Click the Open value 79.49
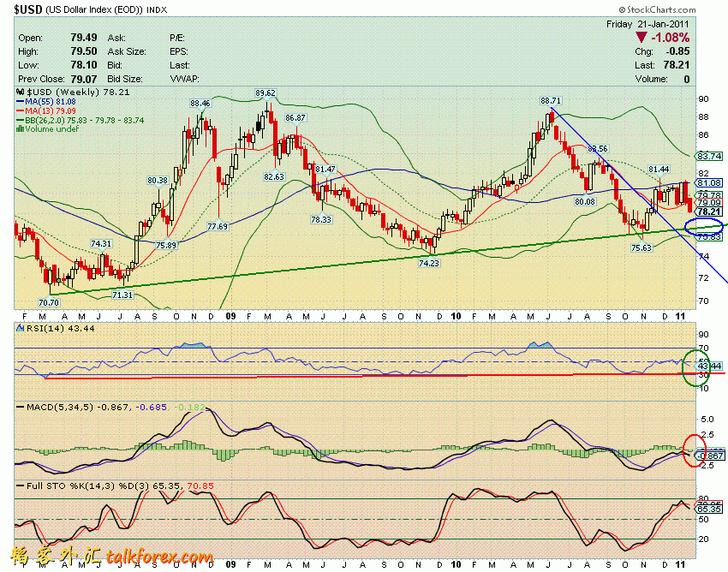Screen dimensions: 728x572 tap(84, 38)
